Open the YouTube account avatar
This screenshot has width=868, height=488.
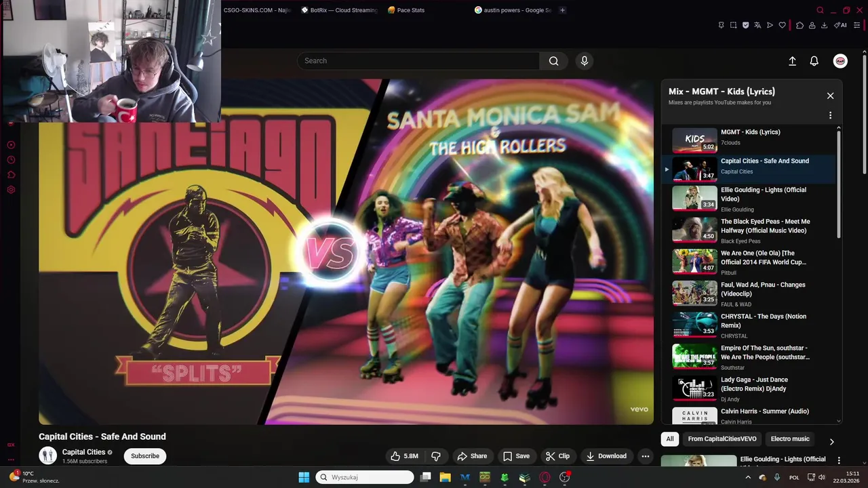coord(840,61)
